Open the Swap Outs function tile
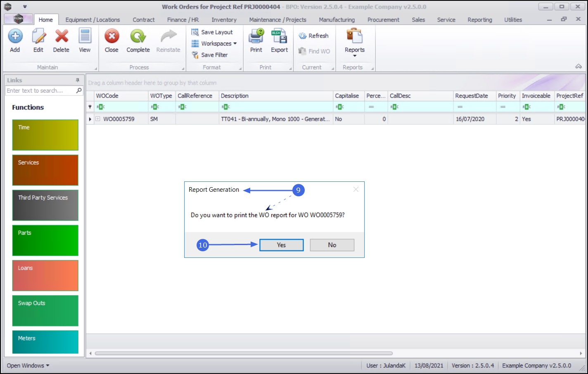 pos(45,311)
